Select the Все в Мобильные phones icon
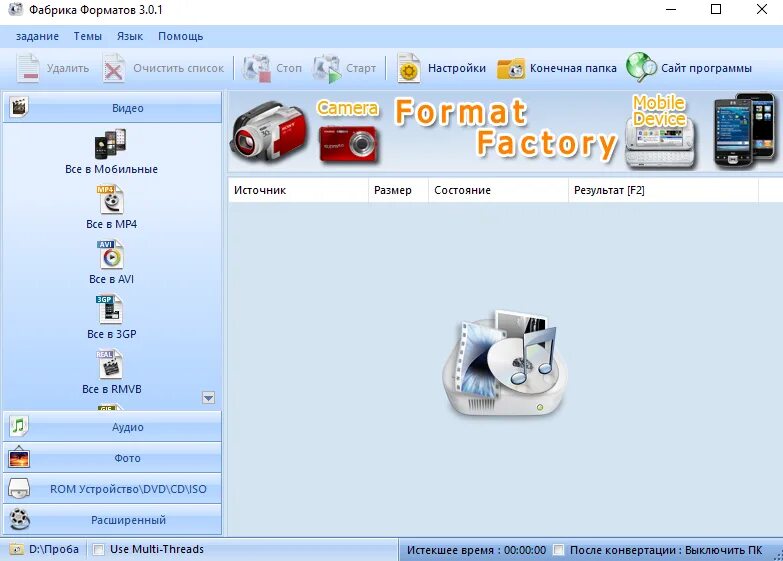 (111, 144)
